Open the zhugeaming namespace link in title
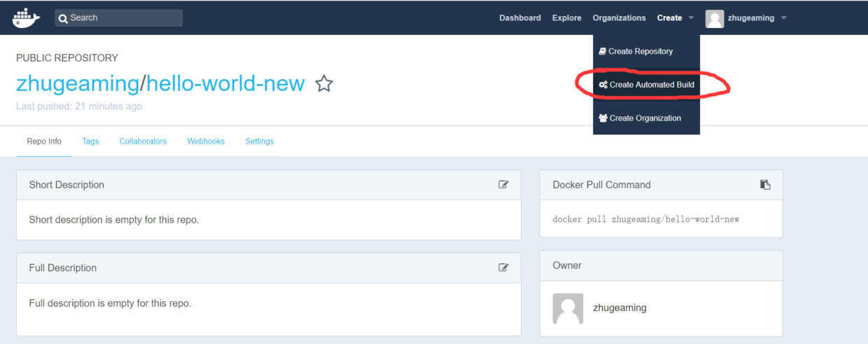Viewport: 868px width, 344px height. (78, 84)
